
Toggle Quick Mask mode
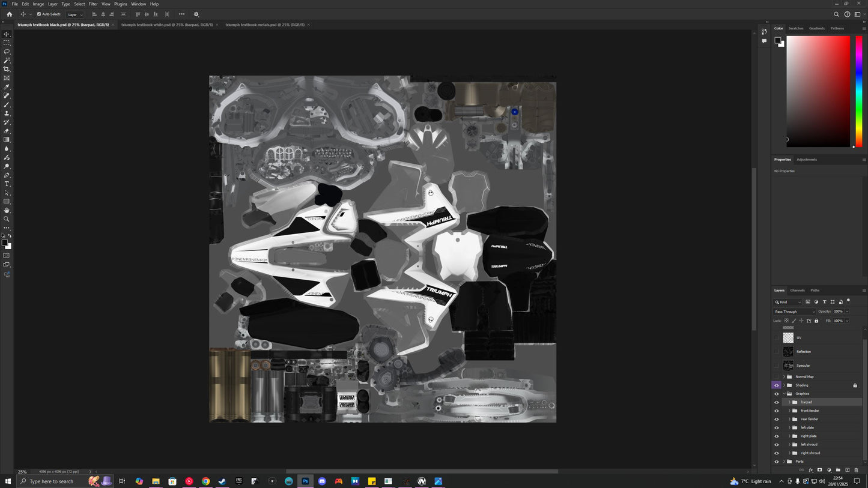7,256
